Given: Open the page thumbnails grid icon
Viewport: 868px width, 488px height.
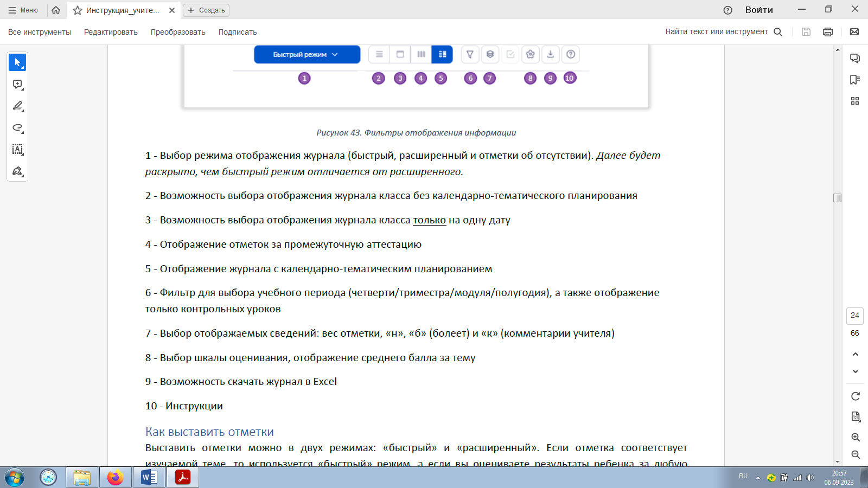Looking at the screenshot, I should 855,101.
